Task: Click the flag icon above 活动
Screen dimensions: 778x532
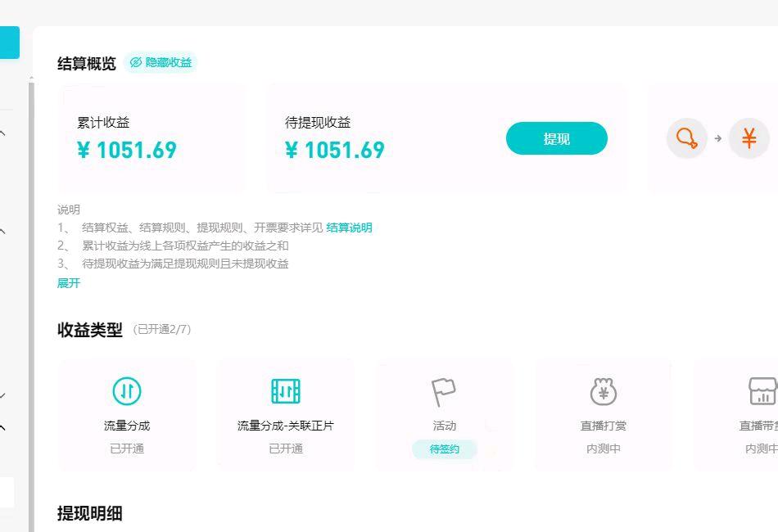Action: (x=443, y=391)
